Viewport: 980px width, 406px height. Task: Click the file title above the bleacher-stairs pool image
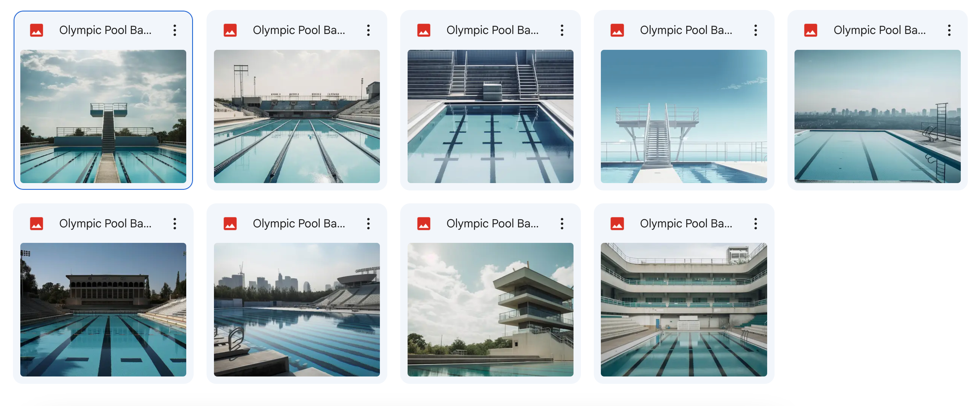pyautogui.click(x=492, y=30)
